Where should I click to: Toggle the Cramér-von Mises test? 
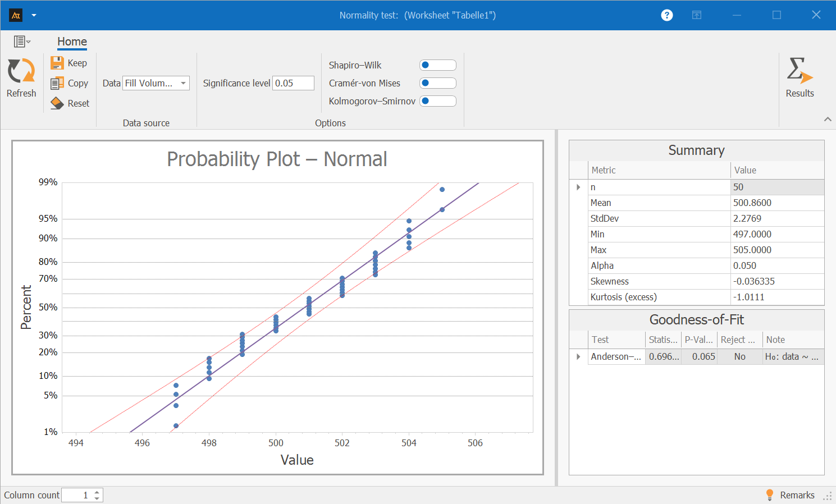pyautogui.click(x=437, y=83)
